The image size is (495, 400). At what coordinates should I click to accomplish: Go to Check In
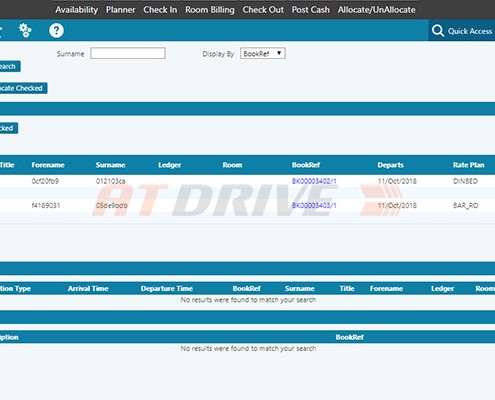(x=160, y=10)
